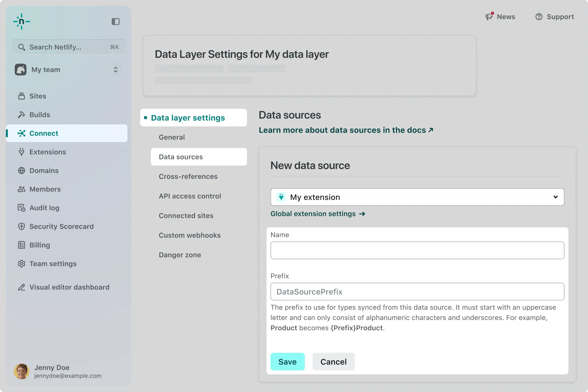Select Danger zone tab
This screenshot has height=392, width=588.
tap(199, 255)
